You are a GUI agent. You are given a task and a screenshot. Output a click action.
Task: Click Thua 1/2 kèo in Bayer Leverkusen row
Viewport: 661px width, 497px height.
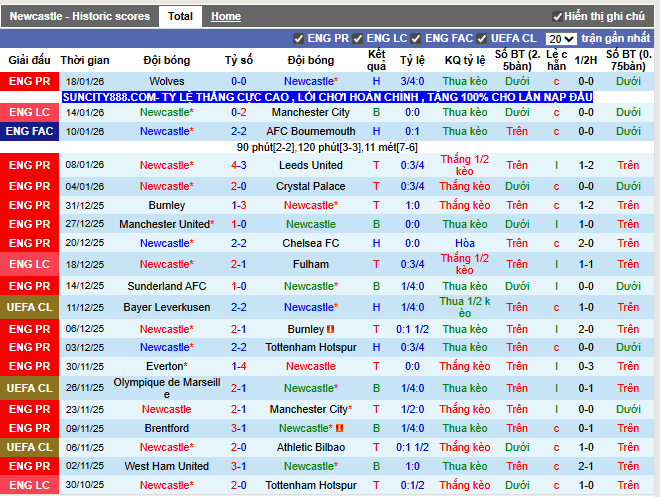tap(465, 307)
